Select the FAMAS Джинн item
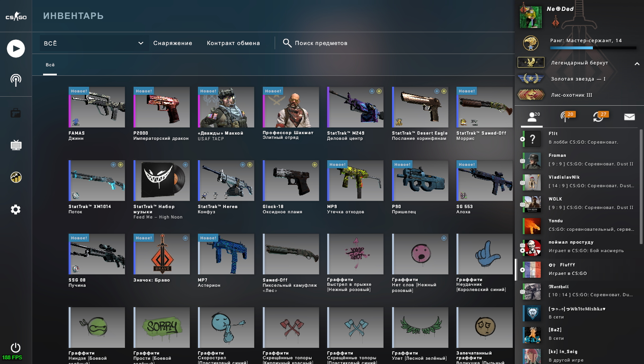This screenshot has width=644, height=364. (x=98, y=107)
